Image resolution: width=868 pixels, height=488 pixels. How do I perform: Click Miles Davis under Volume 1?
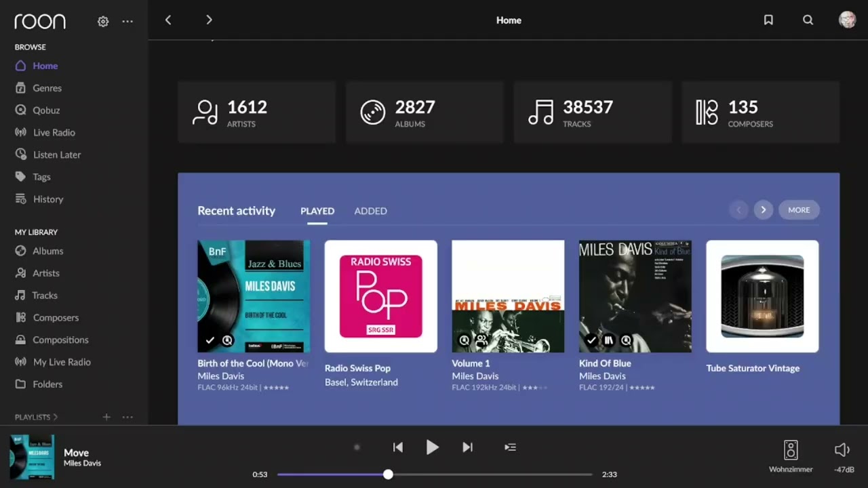pyautogui.click(x=475, y=376)
